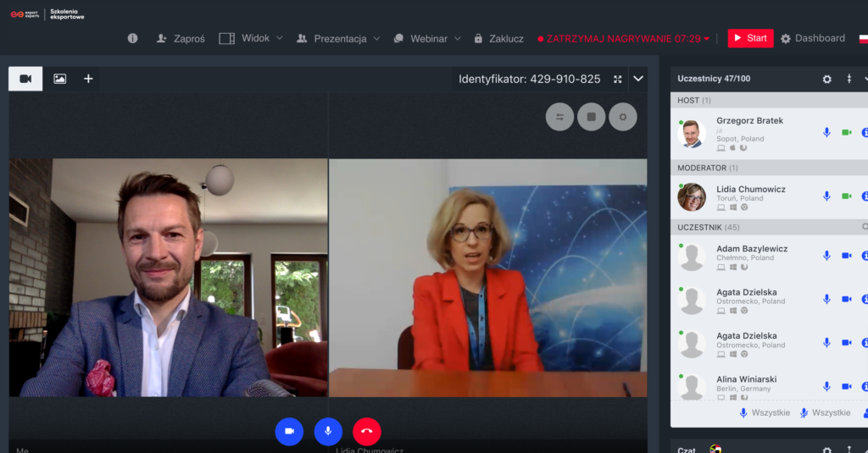Screen dimensions: 868x453
Task: Add a new tab with plus icon
Action: coord(88,79)
